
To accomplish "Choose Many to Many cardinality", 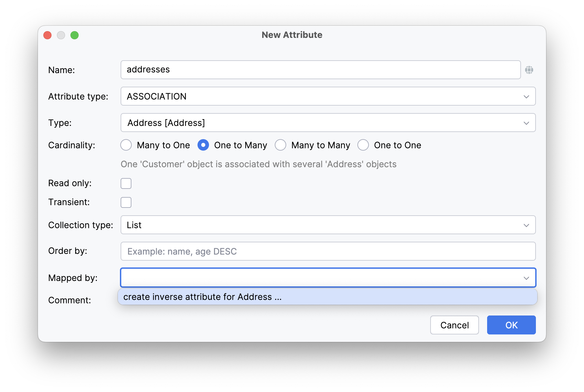I will pyautogui.click(x=280, y=145).
